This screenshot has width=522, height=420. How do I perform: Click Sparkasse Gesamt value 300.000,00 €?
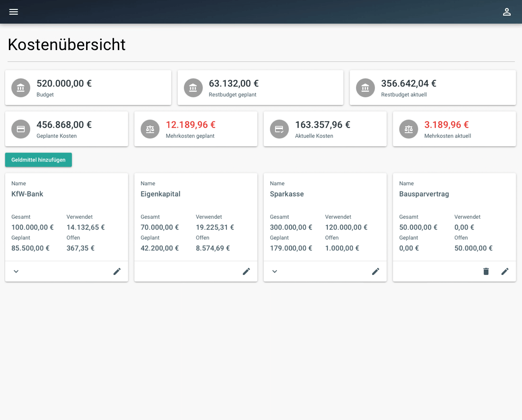click(291, 227)
